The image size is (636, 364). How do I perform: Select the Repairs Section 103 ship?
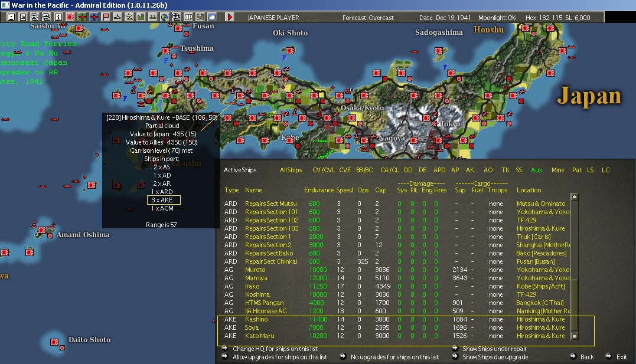pos(272,228)
